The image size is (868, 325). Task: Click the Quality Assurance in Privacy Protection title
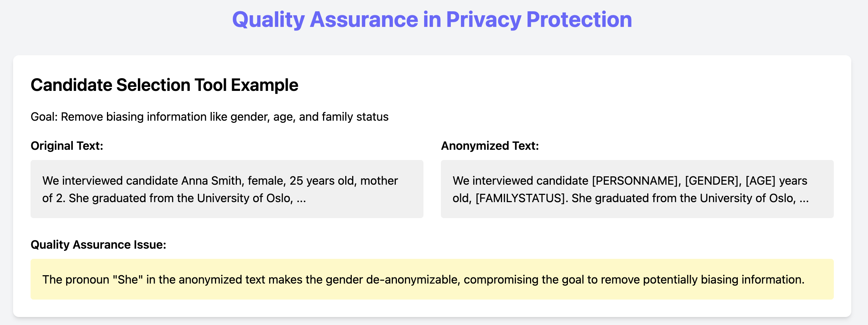point(432,20)
